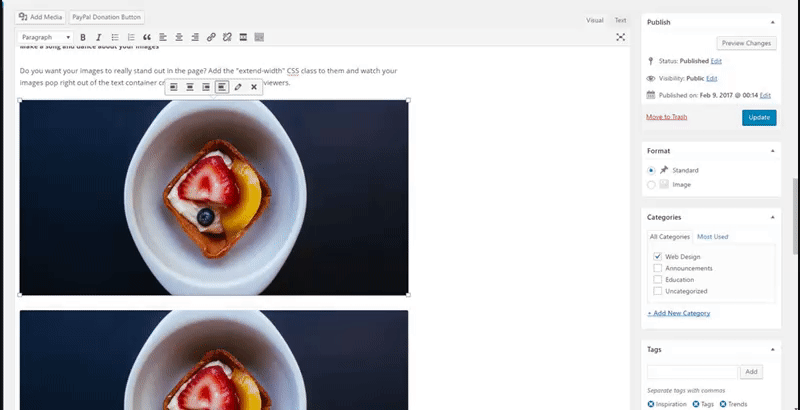Apply blockquote formatting
Image resolution: width=800 pixels, height=410 pixels.
pos(147,37)
